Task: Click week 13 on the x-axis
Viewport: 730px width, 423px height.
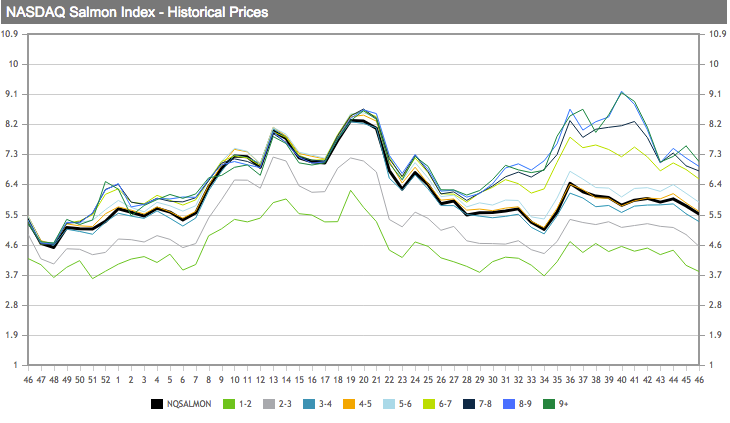Action: [x=273, y=380]
